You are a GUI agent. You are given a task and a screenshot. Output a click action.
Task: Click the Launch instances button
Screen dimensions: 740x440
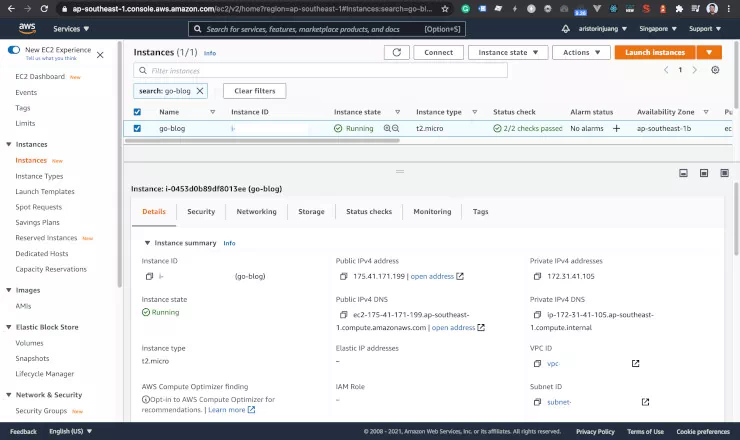(x=655, y=52)
